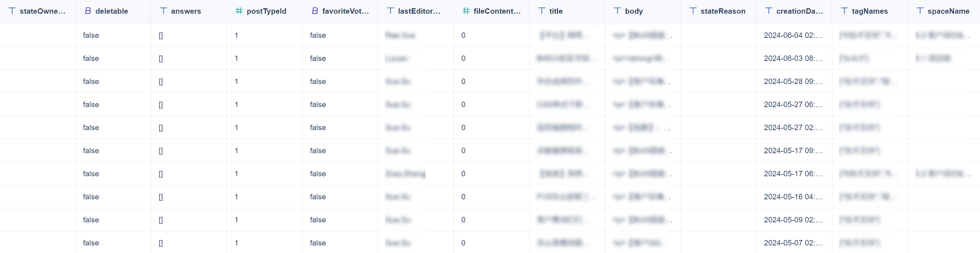This screenshot has height=253, width=980.
Task: Click the creation date cell 2024-05-07
Action: [793, 243]
